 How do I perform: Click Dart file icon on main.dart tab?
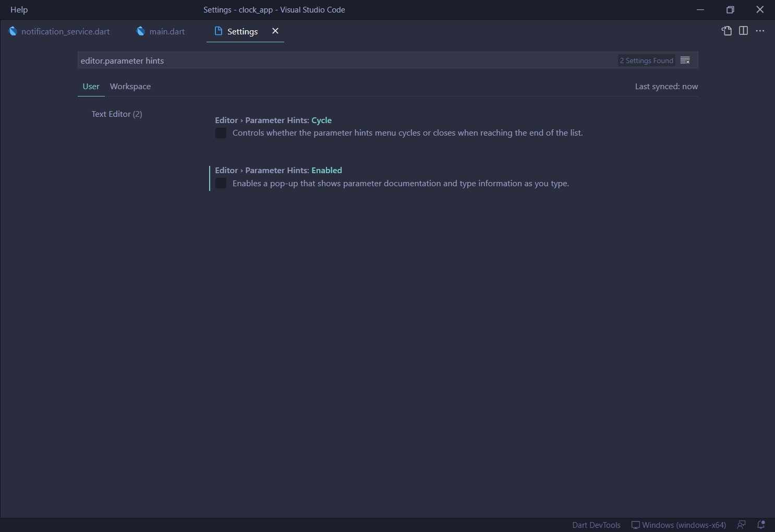[140, 31]
